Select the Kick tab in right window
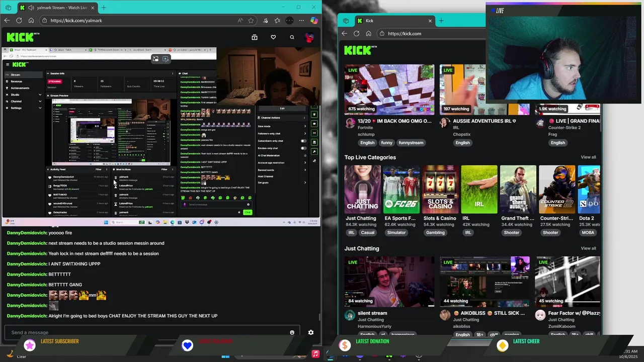The image size is (644, 362). [x=394, y=21]
